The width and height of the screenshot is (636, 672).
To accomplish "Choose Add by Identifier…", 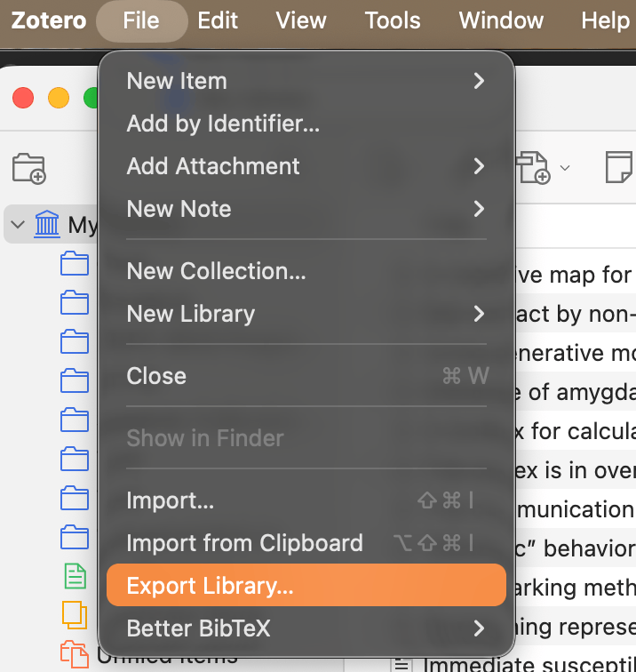I will (306, 124).
